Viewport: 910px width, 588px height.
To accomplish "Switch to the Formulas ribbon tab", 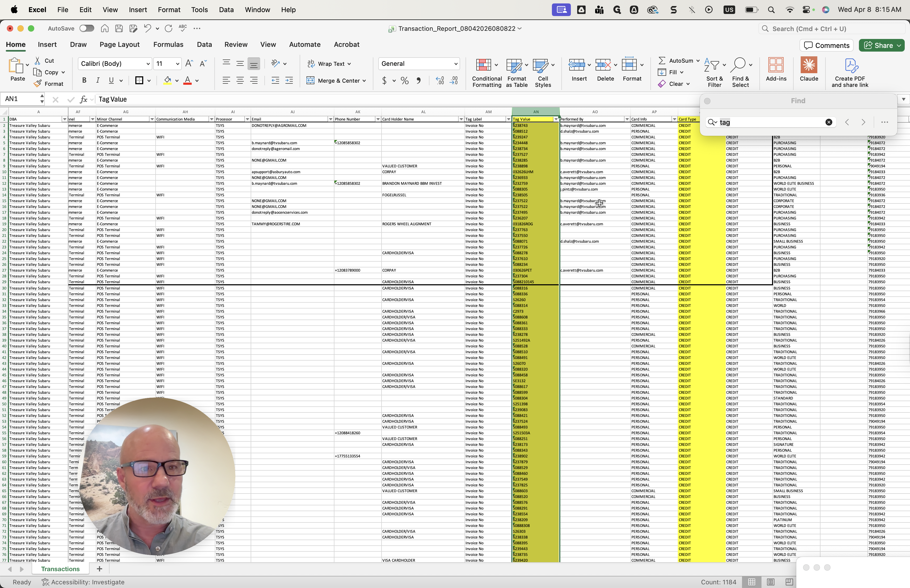I will click(x=168, y=44).
